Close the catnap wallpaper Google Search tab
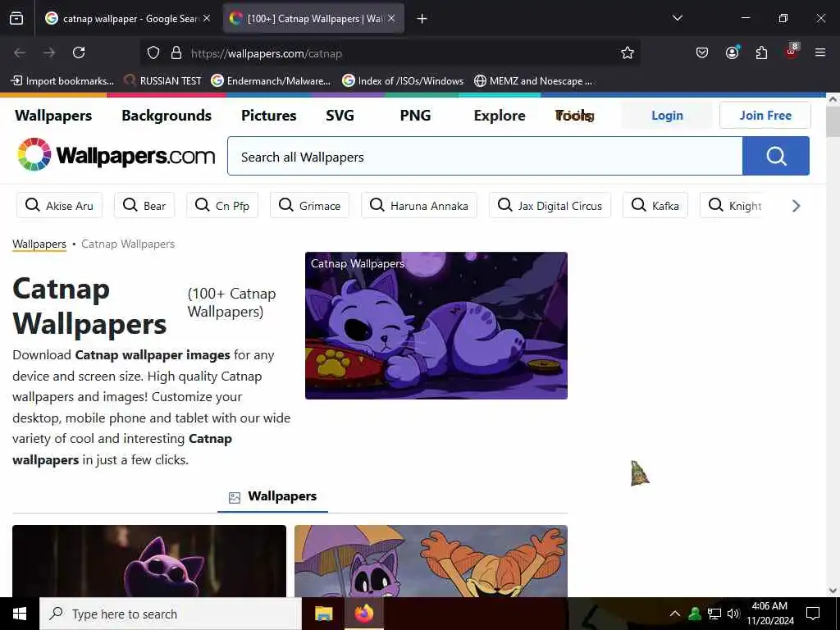Viewport: 840px width, 630px height. tap(207, 18)
